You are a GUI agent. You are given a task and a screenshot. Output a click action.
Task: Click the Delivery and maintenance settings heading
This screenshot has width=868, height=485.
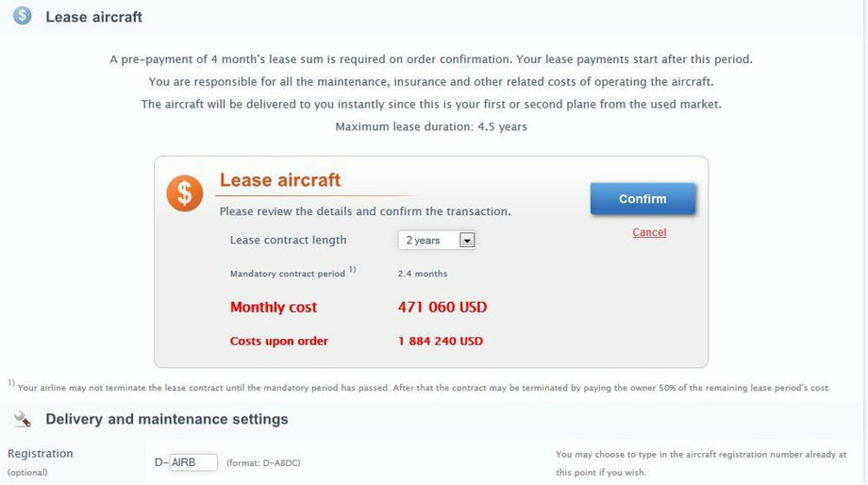click(x=167, y=419)
